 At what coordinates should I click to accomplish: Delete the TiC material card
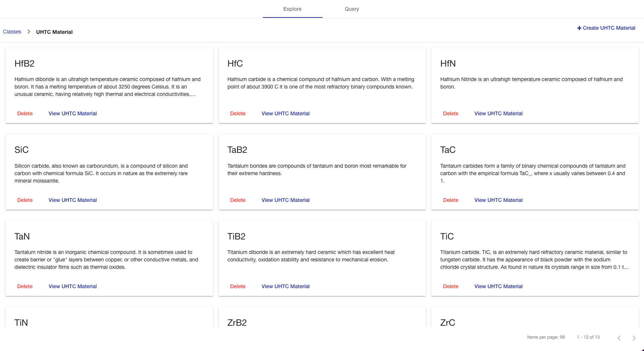coord(451,286)
